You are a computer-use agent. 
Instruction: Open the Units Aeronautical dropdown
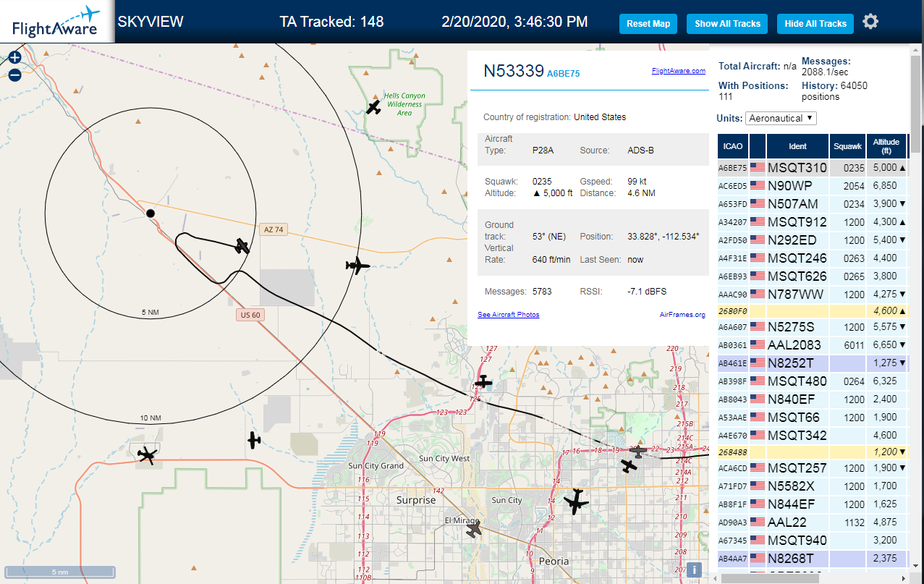[781, 118]
